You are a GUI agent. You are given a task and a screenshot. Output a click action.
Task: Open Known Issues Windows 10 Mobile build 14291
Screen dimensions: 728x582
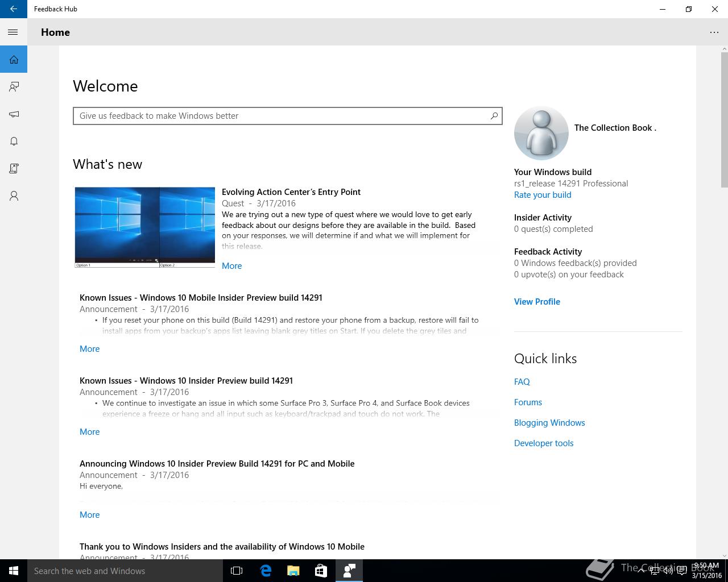click(201, 298)
